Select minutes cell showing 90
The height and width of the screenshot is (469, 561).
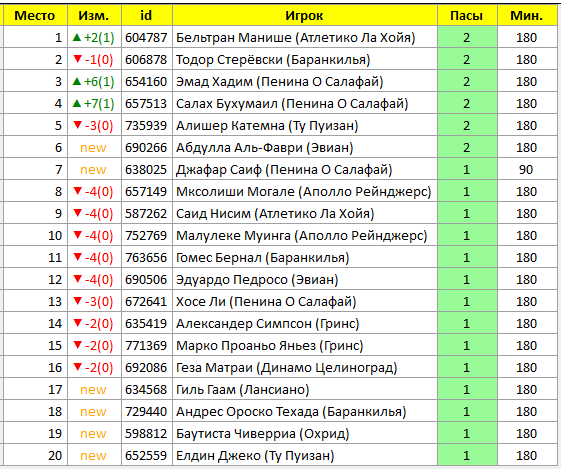(x=527, y=170)
